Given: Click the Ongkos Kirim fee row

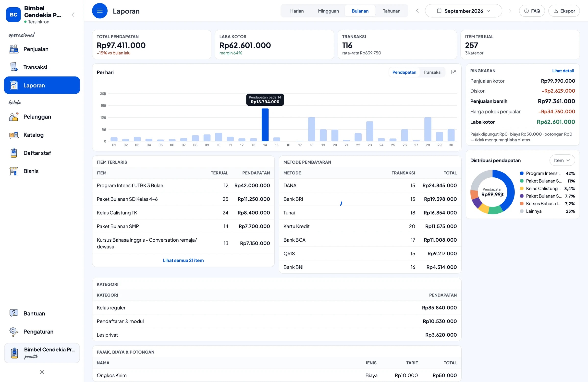Looking at the screenshot, I should click(277, 375).
